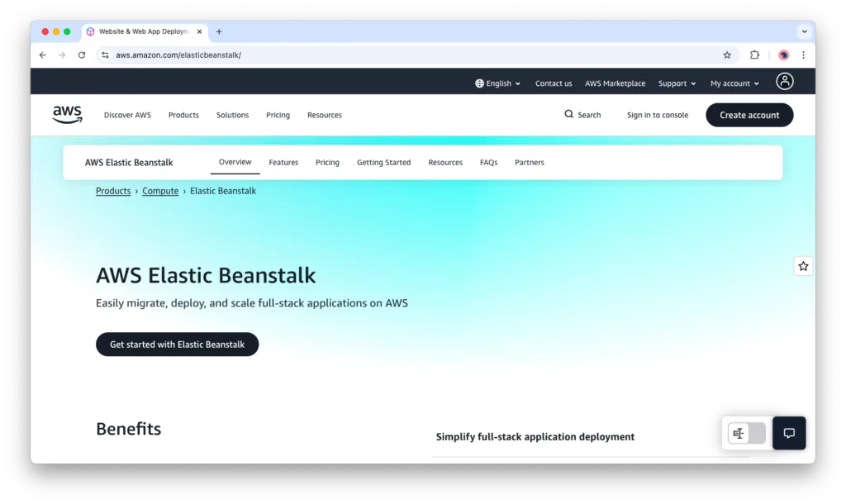Open AWS Marketplace link
Screen dimensions: 846x504
click(615, 83)
